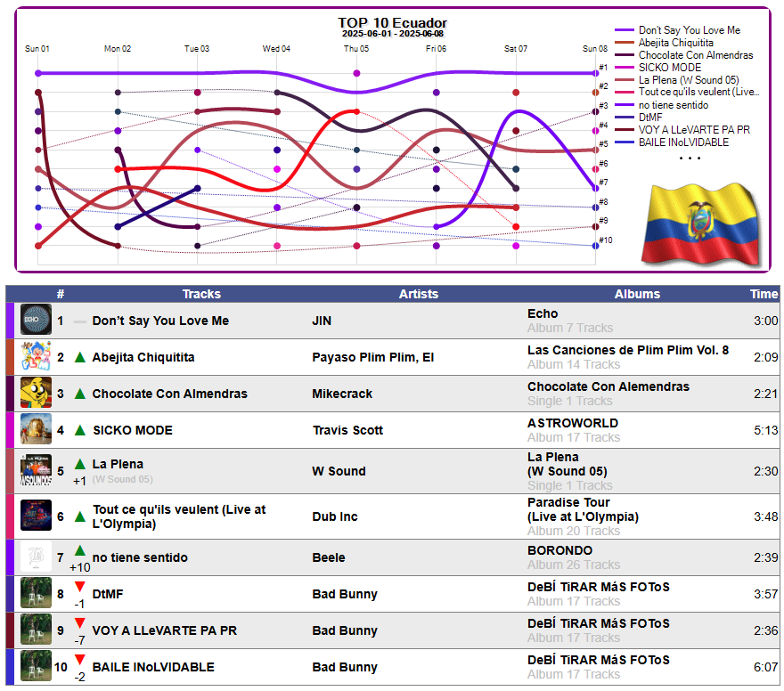The image size is (784, 691).
Task: Open Bad Bunny artist in DtMF row
Action: click(x=345, y=594)
